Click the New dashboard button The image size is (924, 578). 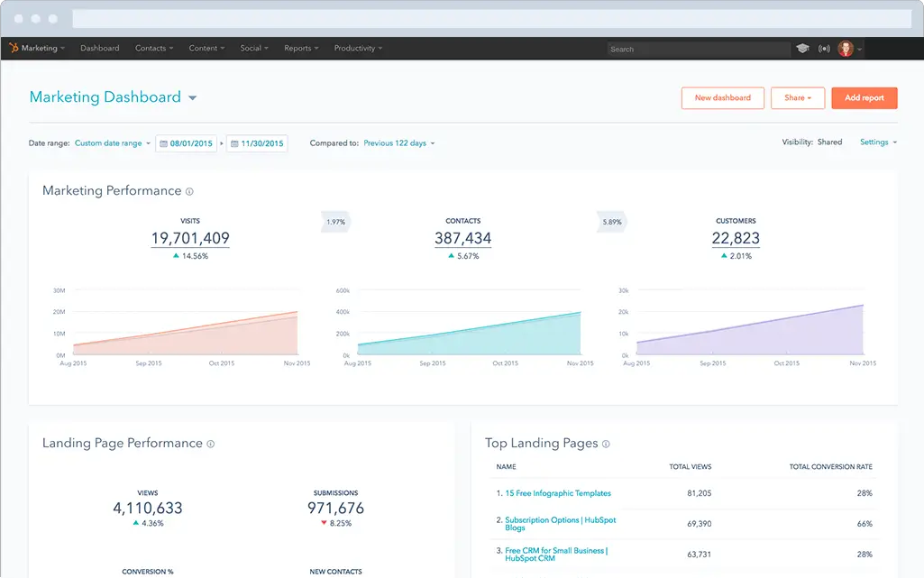click(722, 97)
